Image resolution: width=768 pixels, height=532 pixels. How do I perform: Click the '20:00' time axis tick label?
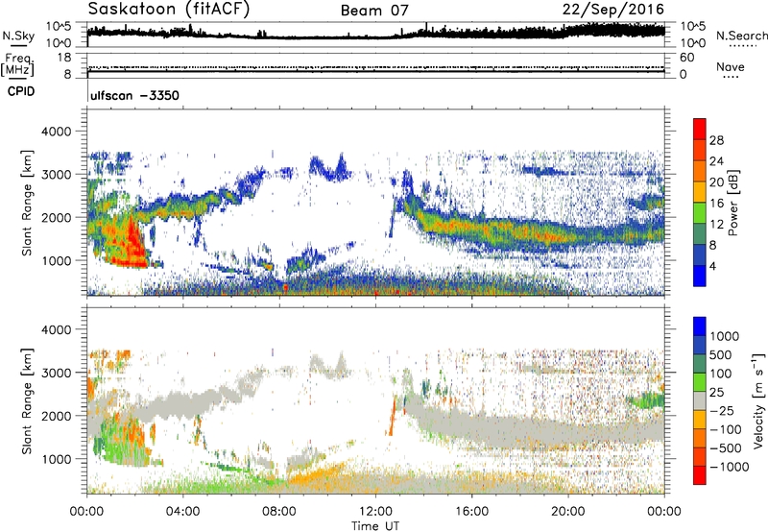567,512
